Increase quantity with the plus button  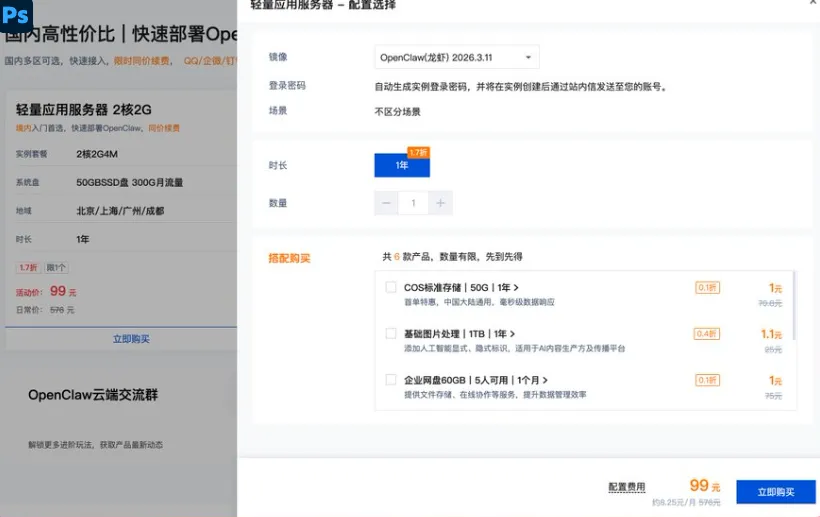point(440,203)
